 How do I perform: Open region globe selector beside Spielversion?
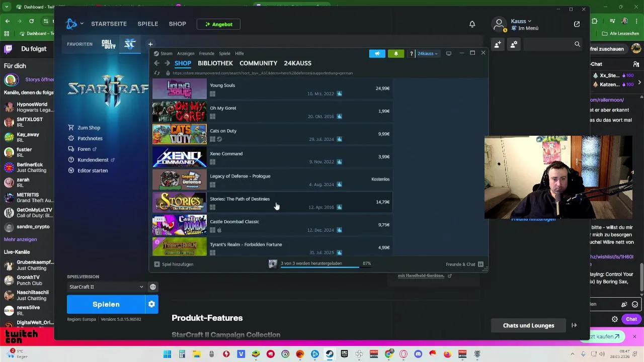point(153,287)
